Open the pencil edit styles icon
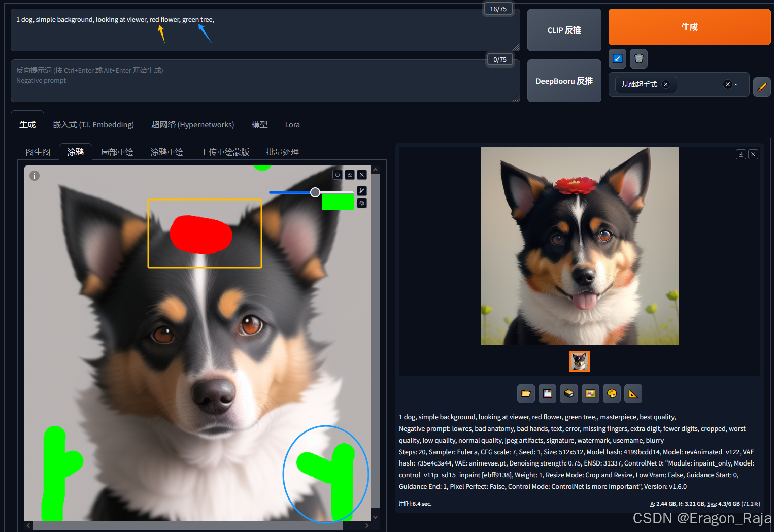Viewport: 774px width, 532px height. [x=762, y=87]
